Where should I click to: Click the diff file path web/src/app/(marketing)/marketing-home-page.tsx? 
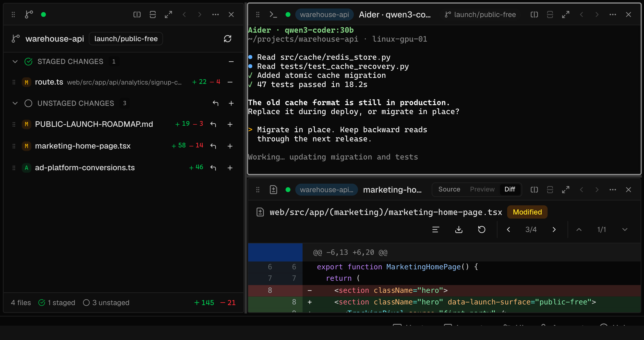(x=386, y=212)
